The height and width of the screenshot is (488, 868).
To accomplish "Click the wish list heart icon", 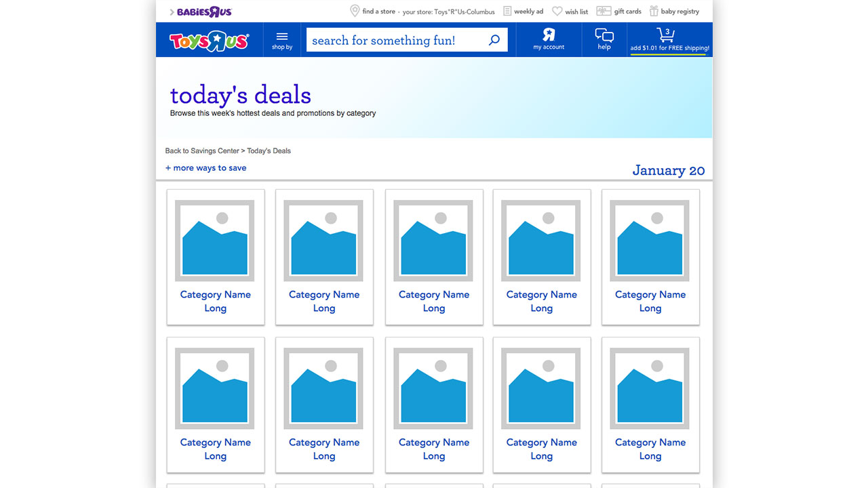I will click(557, 12).
